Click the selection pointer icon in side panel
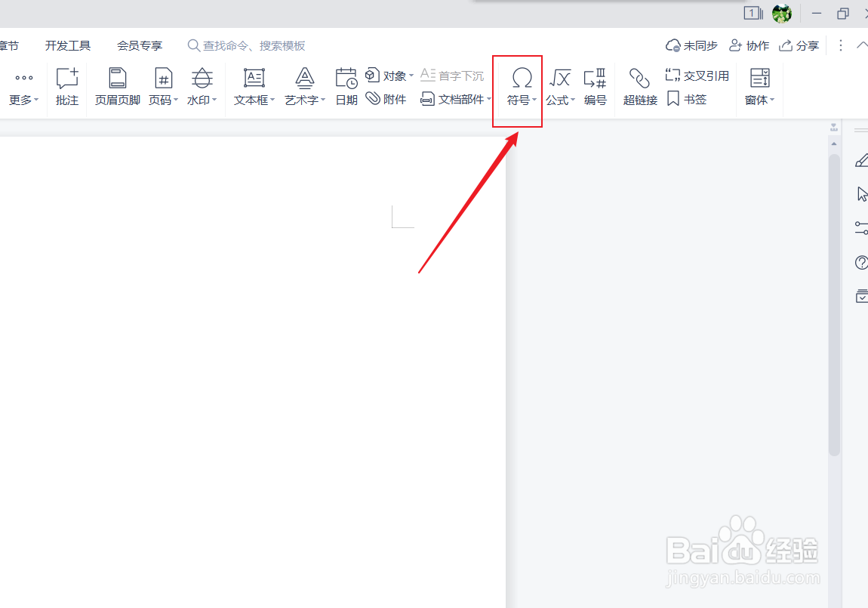Image resolution: width=868 pixels, height=608 pixels. pos(862,194)
